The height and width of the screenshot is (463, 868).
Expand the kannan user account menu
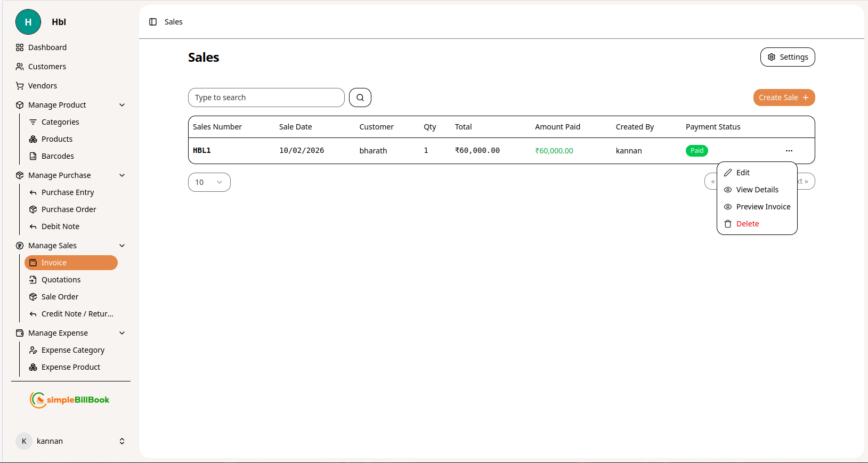click(x=122, y=441)
